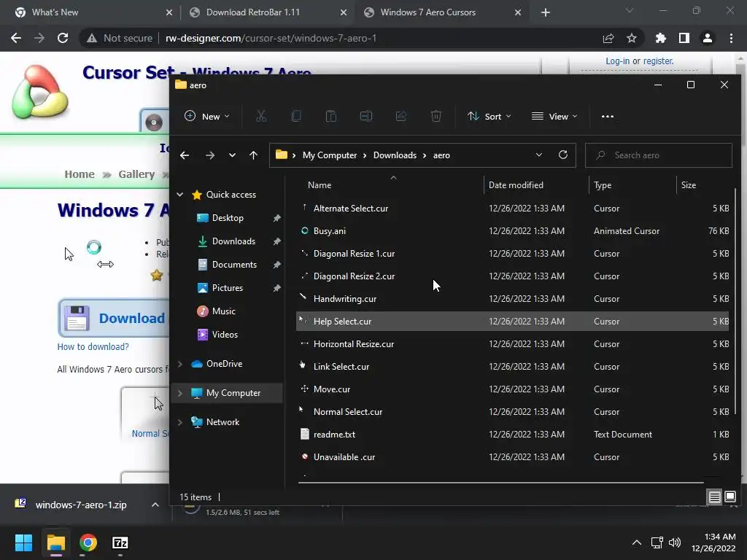This screenshot has width=747, height=560.
Task: Refresh the aero folder view
Action: click(562, 155)
